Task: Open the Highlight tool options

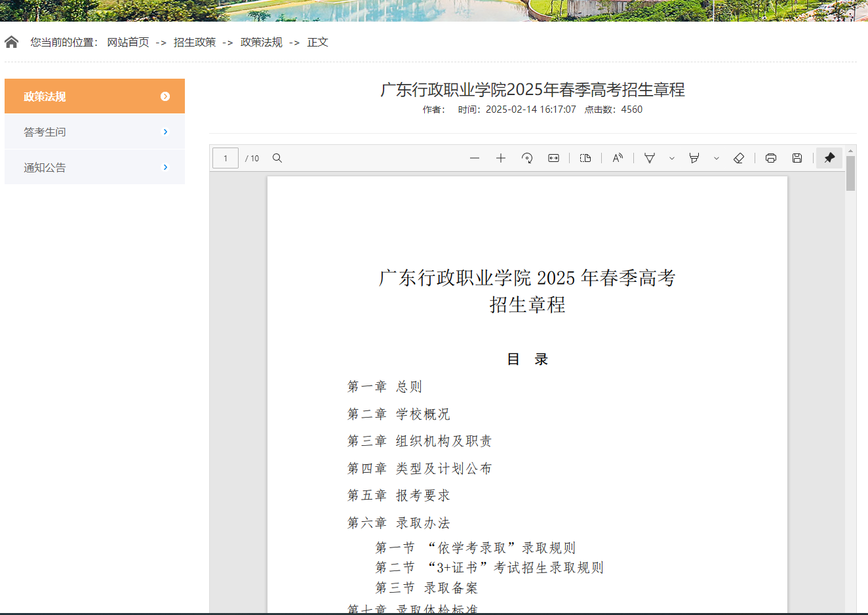Action: pos(715,157)
